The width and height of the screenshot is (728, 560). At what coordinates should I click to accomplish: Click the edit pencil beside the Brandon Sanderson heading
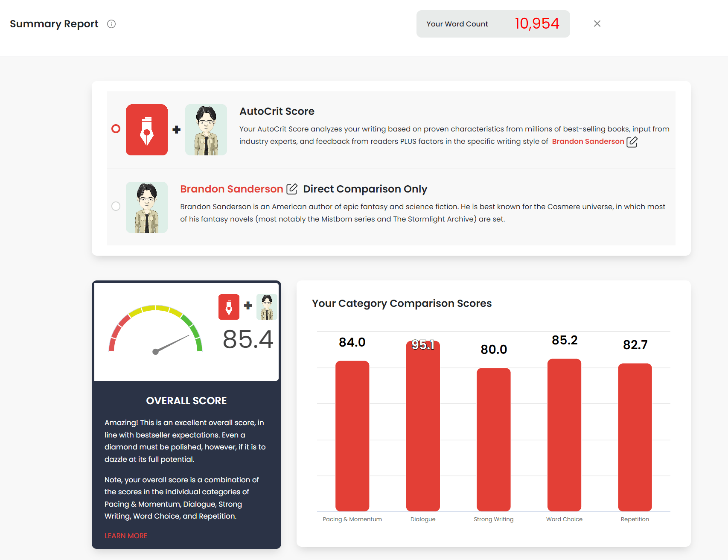pyautogui.click(x=292, y=189)
